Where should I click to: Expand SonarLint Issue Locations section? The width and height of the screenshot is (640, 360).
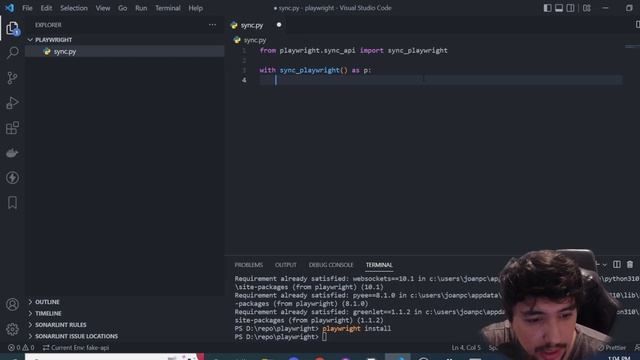pyautogui.click(x=76, y=336)
